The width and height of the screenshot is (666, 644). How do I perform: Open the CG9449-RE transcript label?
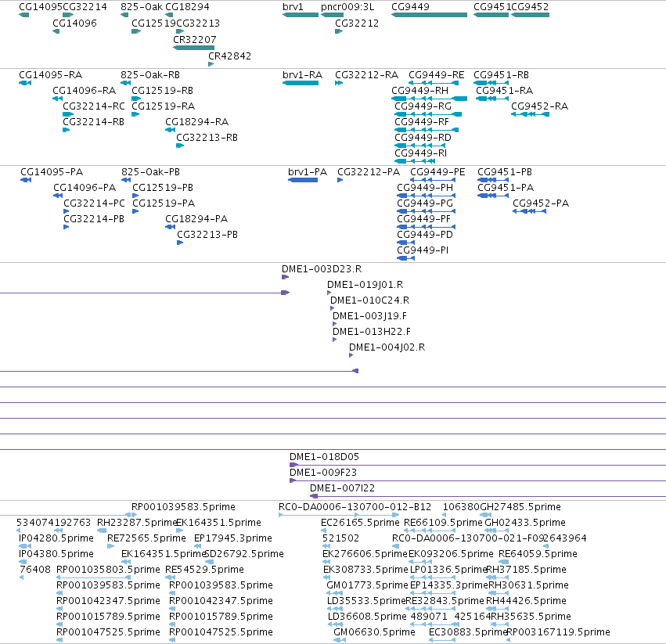436,75
